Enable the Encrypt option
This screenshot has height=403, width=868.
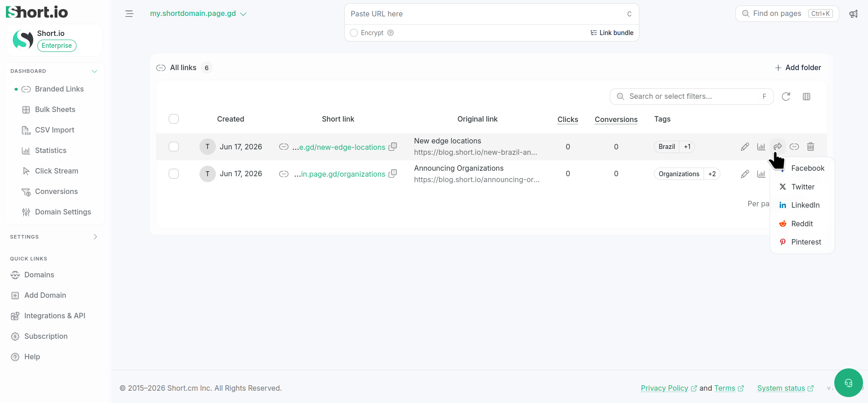pyautogui.click(x=354, y=33)
